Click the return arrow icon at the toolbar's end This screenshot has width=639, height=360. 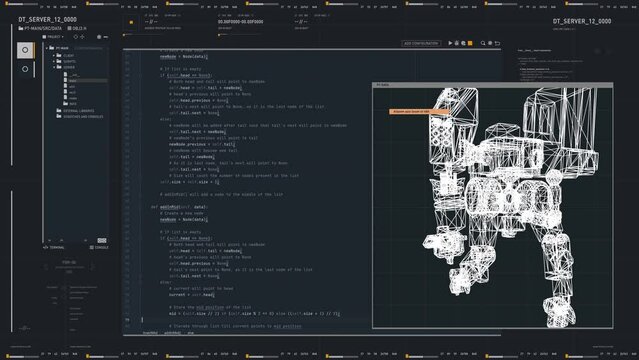click(497, 43)
